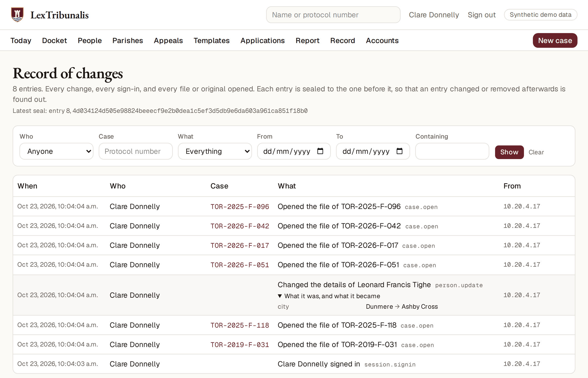Viewport: 588px width, 378px height.
Task: Click the 'When' column header
Action: coord(27,186)
